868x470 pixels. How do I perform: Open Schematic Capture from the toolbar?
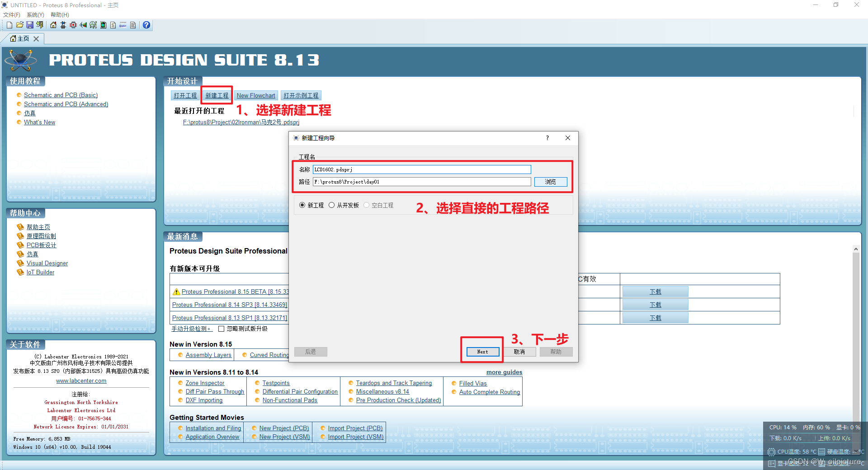pyautogui.click(x=63, y=25)
